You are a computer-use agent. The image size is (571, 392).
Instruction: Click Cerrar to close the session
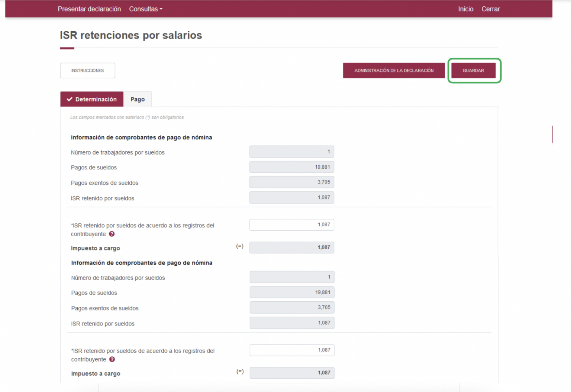pos(491,9)
